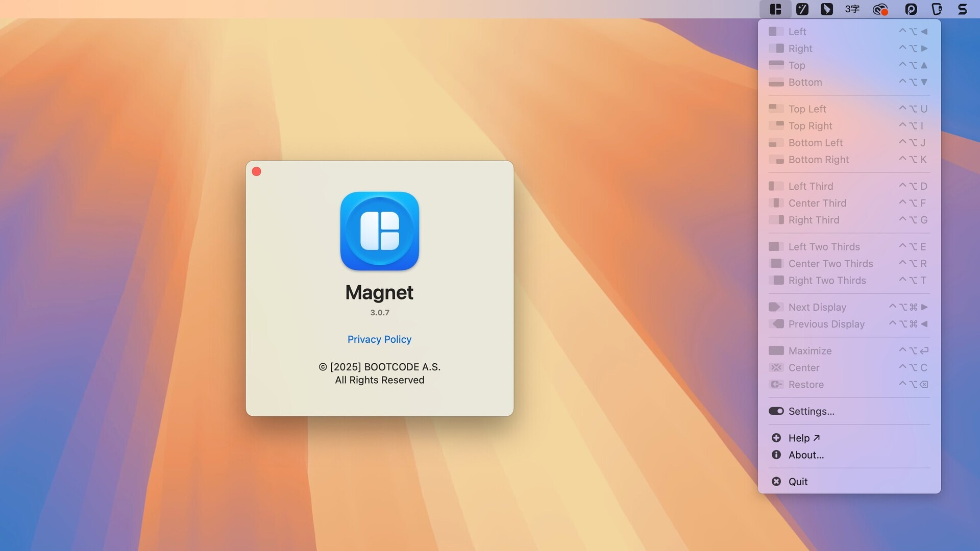The image size is (980, 551).
Task: Click the BOOTCODE A.S. copyright text
Action: pos(379,367)
